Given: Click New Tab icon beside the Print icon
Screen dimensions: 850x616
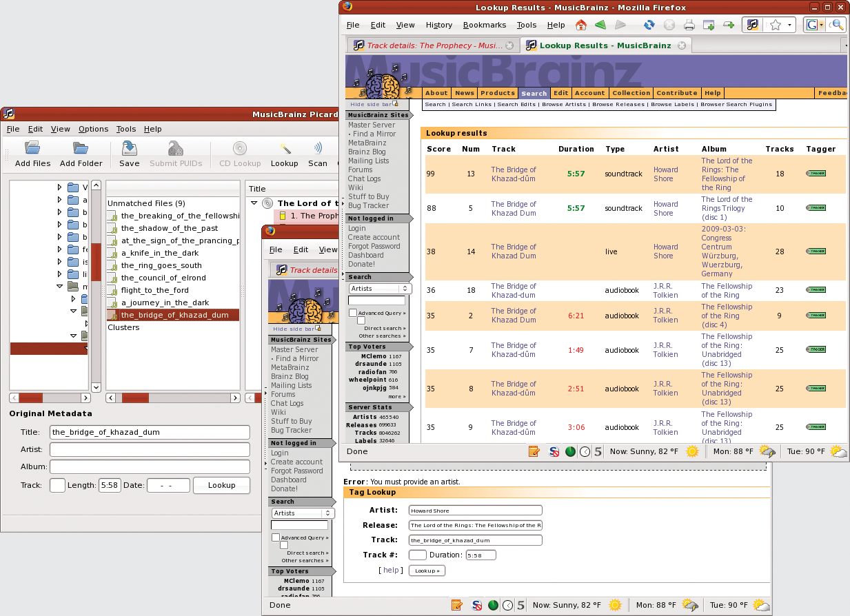Looking at the screenshot, I should tap(708, 25).
